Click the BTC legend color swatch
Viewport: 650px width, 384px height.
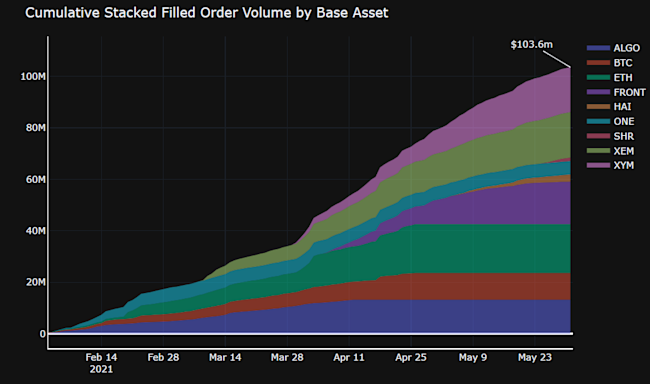[x=598, y=63]
